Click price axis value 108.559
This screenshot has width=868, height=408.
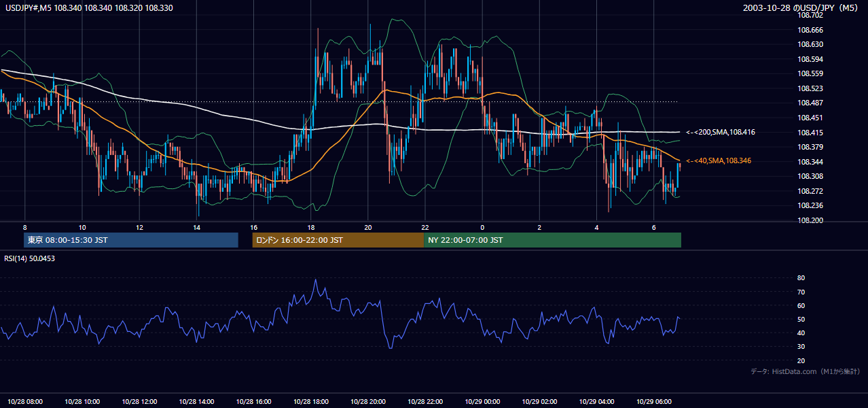810,73
